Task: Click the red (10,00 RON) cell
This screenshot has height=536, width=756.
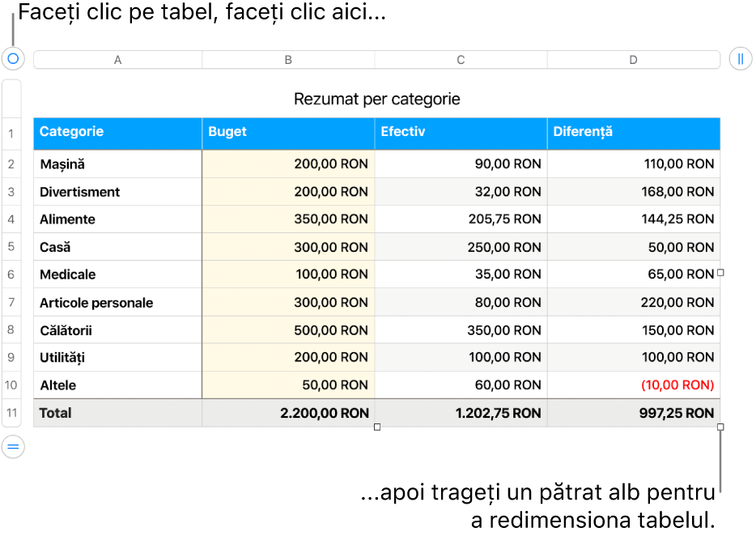Action: tap(634, 385)
